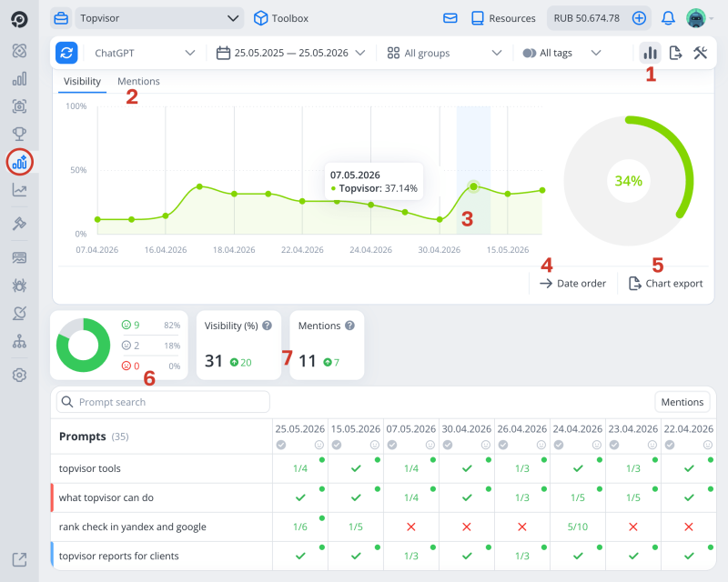728x582 pixels.
Task: Select 'topvisor reports for clients' prompt
Action: coord(162,556)
